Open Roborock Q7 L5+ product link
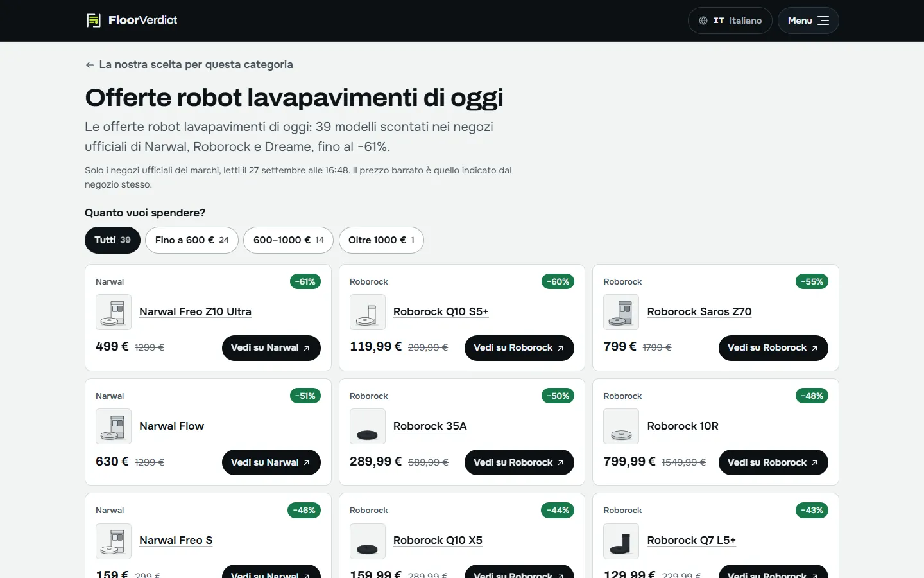Viewport: 924px width, 578px height. (692, 540)
